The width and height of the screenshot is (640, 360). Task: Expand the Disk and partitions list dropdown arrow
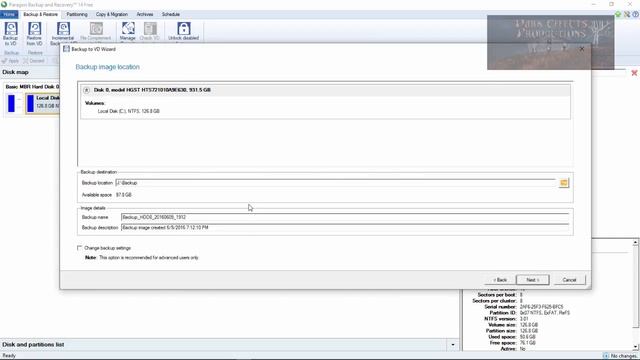coord(453,345)
